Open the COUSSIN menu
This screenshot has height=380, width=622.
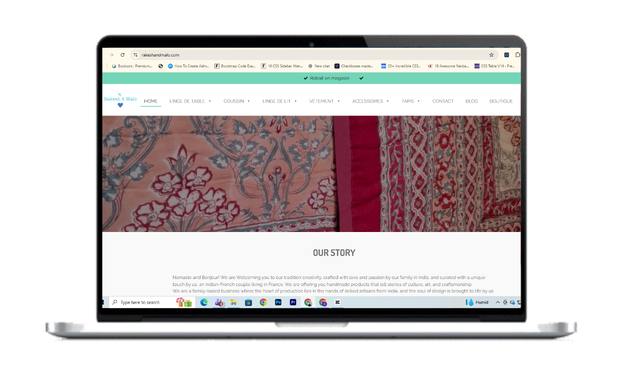[x=234, y=101]
